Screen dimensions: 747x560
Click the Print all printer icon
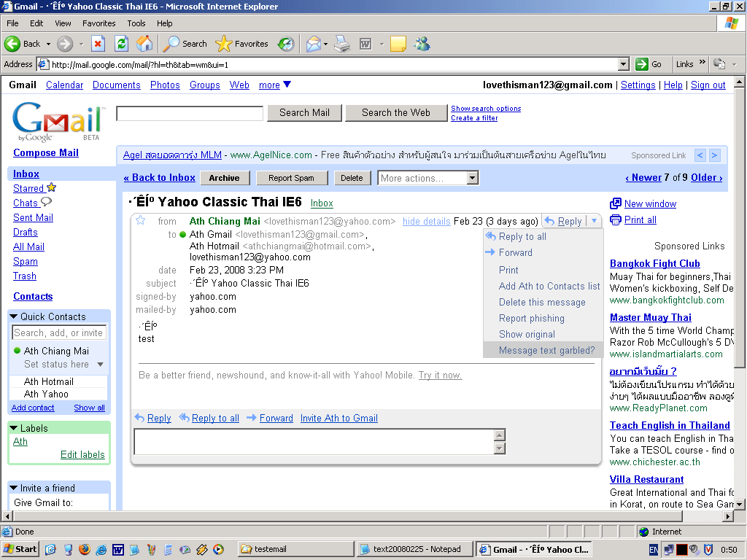616,219
